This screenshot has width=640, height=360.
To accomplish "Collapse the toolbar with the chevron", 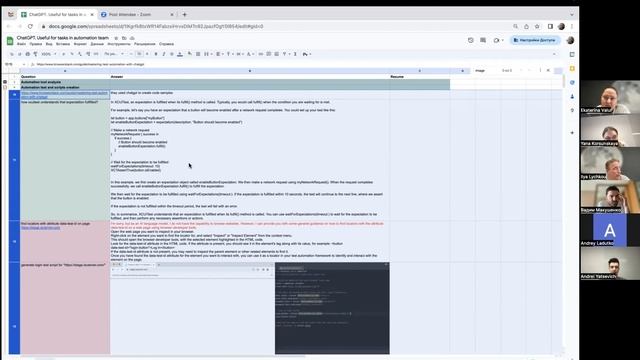I will 554,54.
